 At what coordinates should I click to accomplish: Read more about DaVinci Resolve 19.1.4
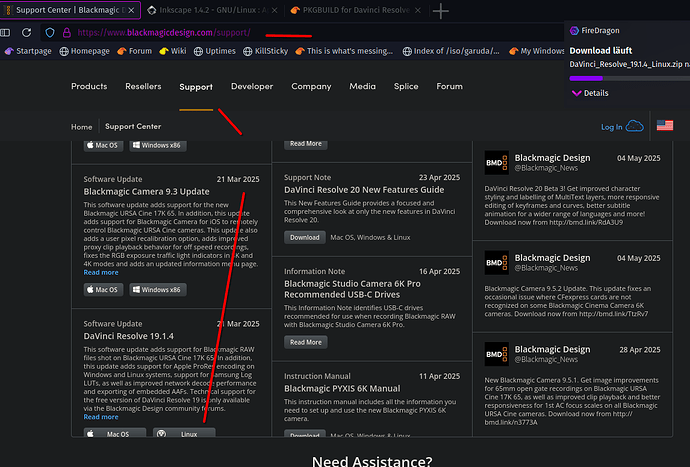tap(101, 417)
